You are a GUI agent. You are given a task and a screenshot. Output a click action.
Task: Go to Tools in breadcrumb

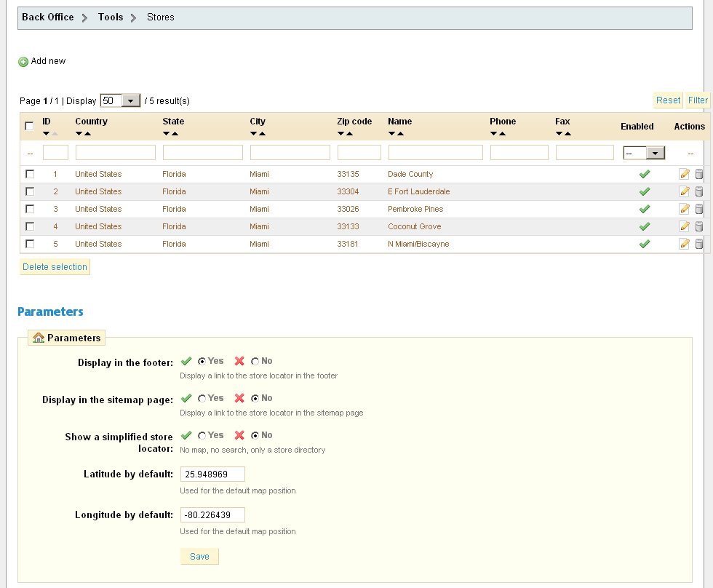[x=111, y=17]
